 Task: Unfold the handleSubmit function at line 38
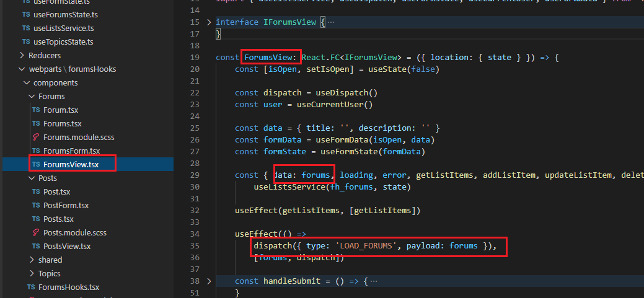pos(209,281)
